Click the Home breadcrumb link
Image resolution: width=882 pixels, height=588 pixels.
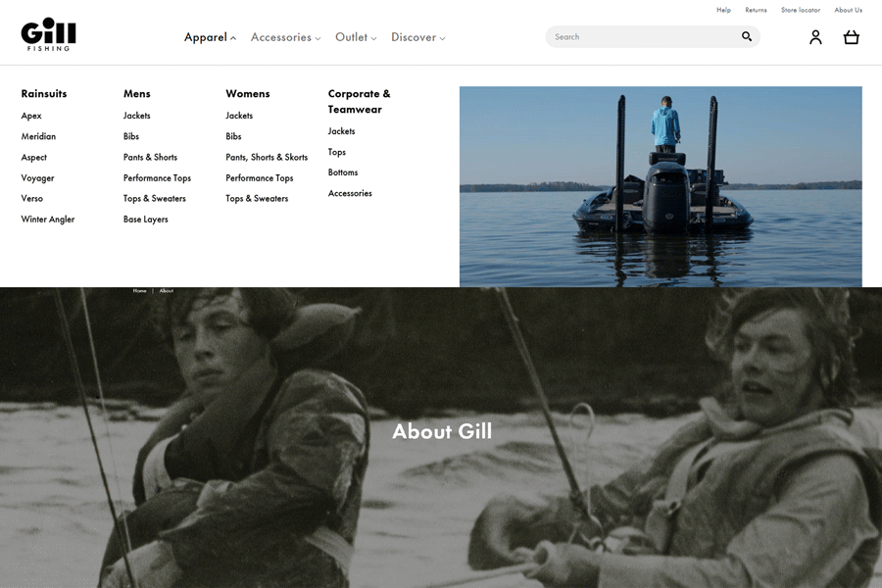coord(139,291)
